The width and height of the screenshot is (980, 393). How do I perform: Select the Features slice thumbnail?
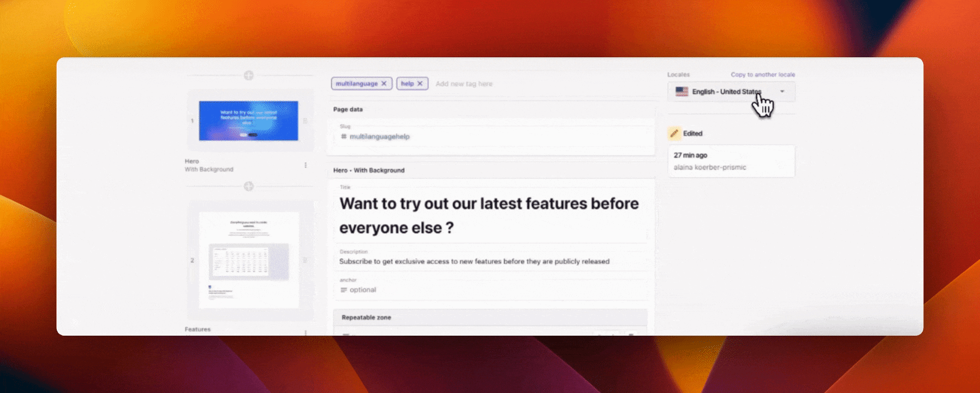(249, 260)
